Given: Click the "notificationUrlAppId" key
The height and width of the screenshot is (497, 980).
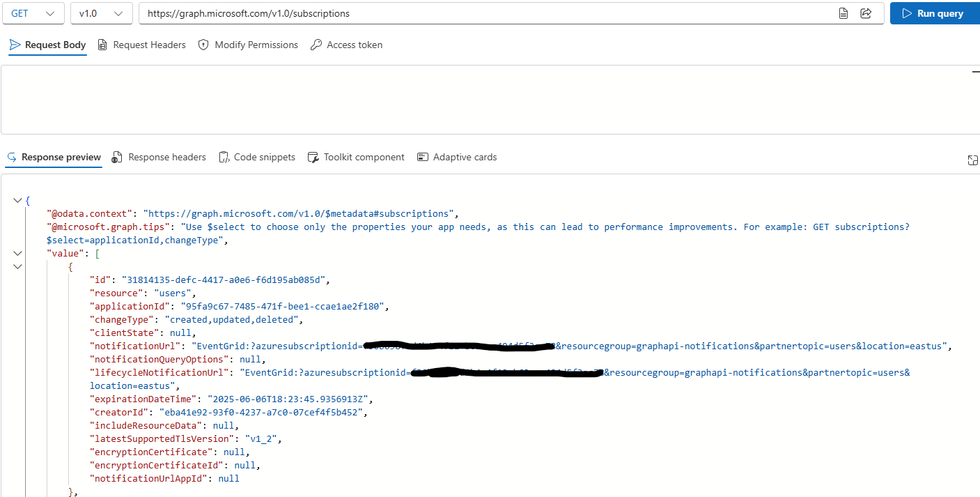Looking at the screenshot, I should 149,478.
